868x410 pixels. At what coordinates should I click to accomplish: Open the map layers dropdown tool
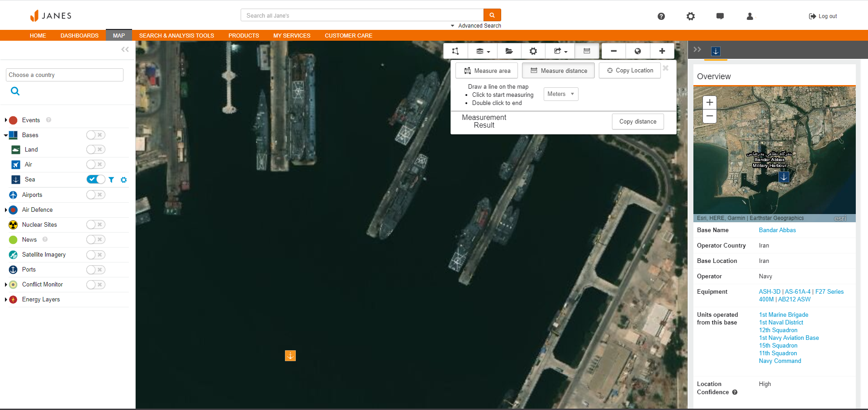[483, 51]
